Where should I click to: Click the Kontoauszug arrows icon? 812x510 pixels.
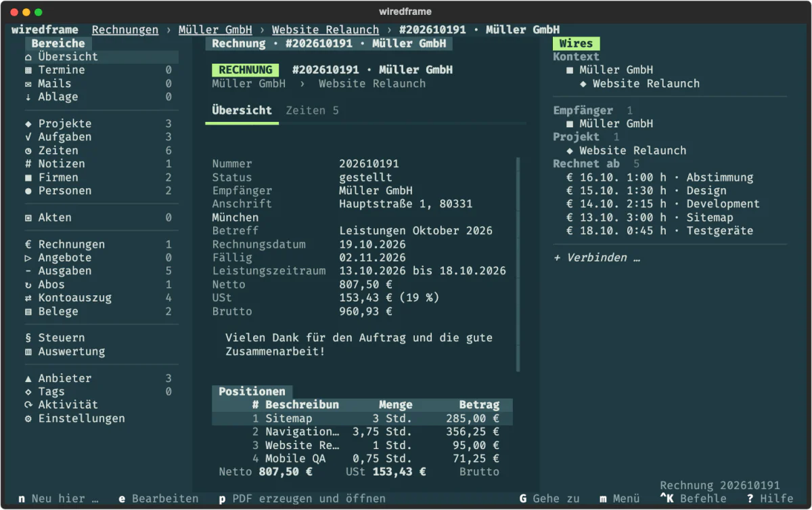(x=28, y=298)
